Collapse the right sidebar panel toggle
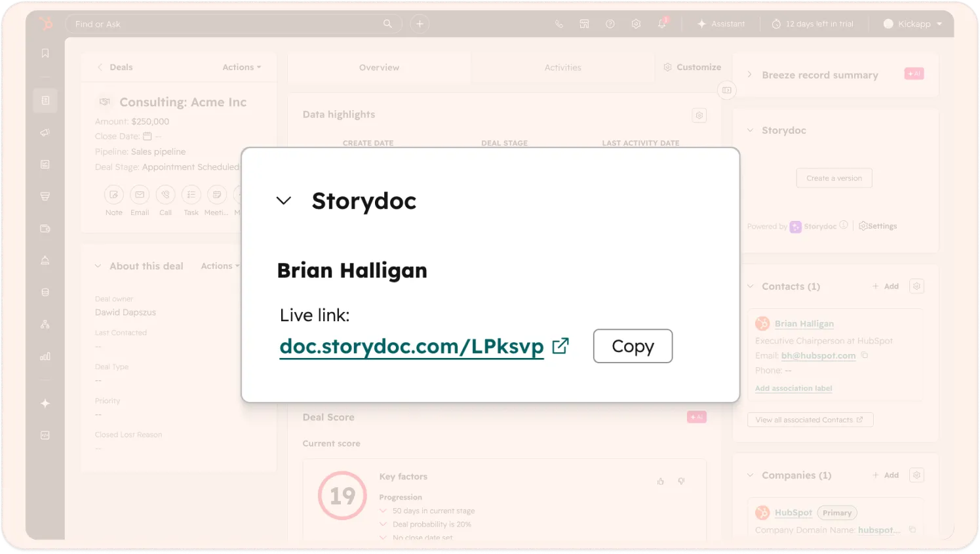980x554 pixels. pos(726,90)
